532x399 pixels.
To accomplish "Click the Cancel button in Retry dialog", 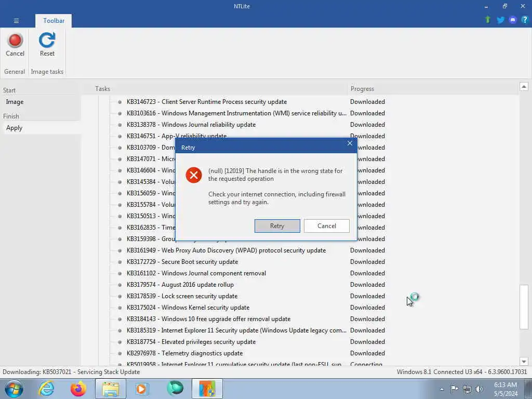I will pos(327,226).
